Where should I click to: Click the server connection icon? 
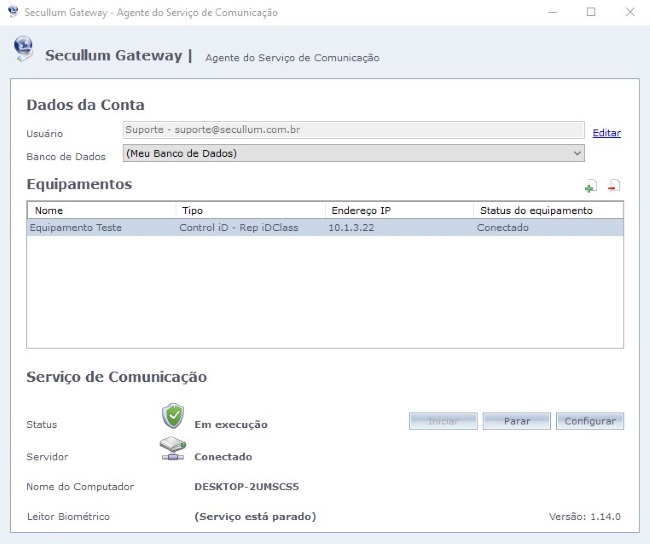173,452
